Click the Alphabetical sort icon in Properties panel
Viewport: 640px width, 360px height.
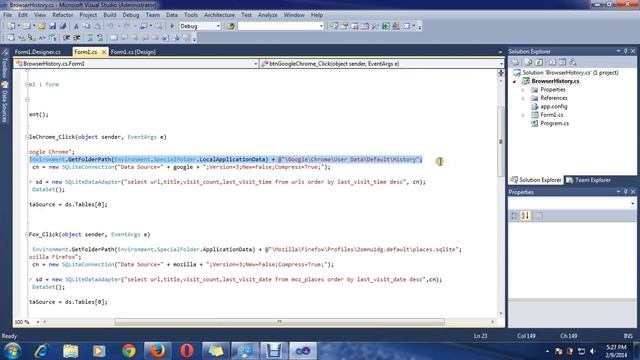coord(525,216)
